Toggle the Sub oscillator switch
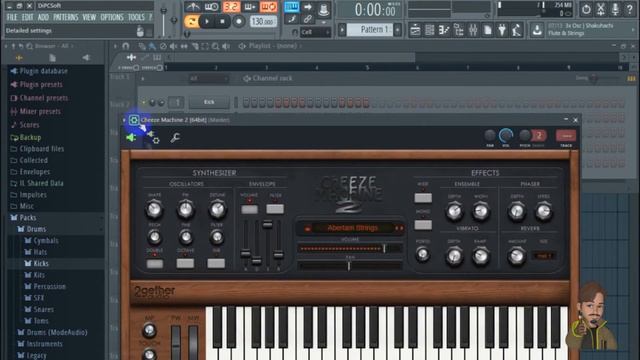Image resolution: width=640 pixels, height=360 pixels. click(x=216, y=264)
